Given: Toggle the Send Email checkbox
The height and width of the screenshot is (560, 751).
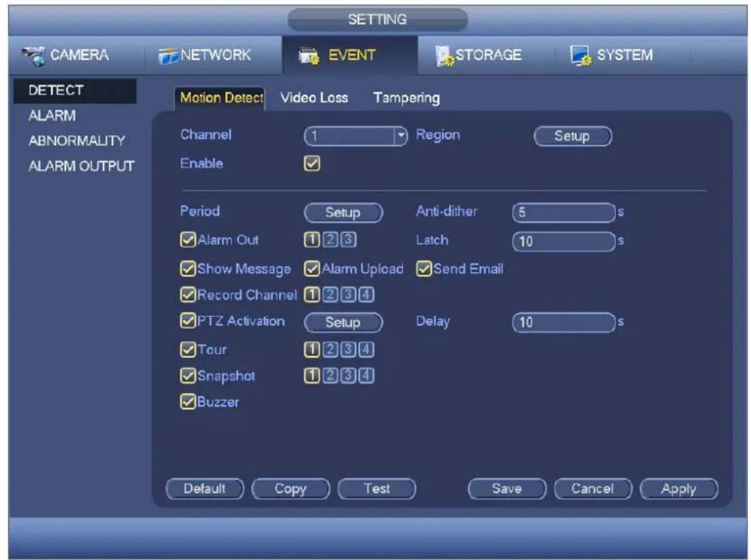Looking at the screenshot, I should coord(424,269).
